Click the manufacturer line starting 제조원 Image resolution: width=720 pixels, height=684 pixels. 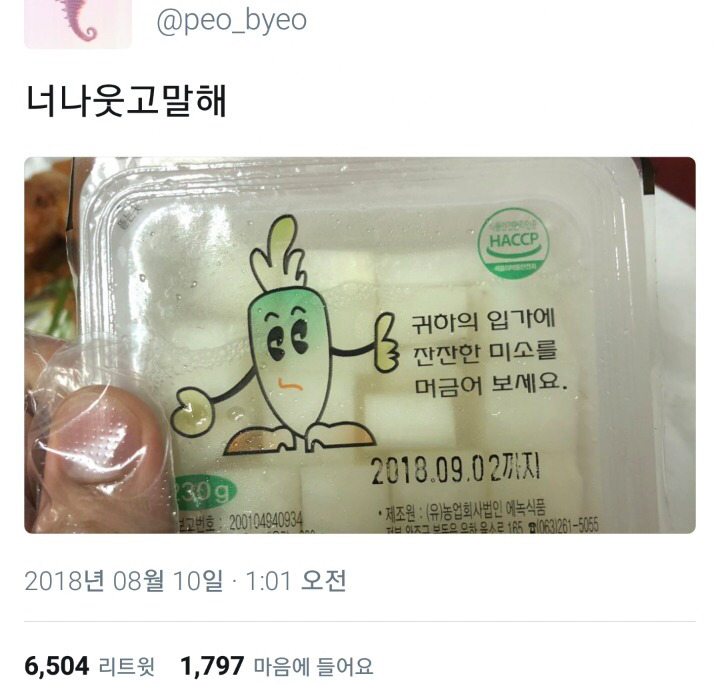[462, 511]
